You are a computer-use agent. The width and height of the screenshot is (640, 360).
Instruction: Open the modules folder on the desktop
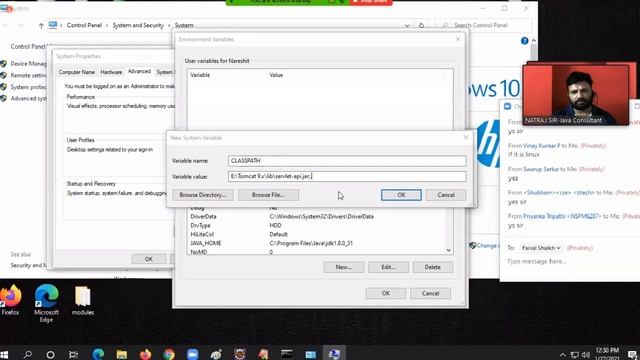click(83, 301)
